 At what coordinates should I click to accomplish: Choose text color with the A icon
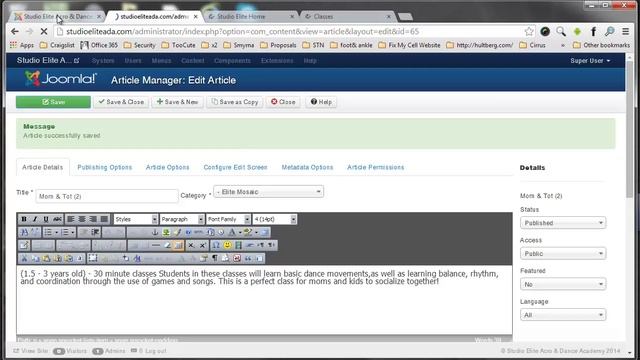click(232, 232)
